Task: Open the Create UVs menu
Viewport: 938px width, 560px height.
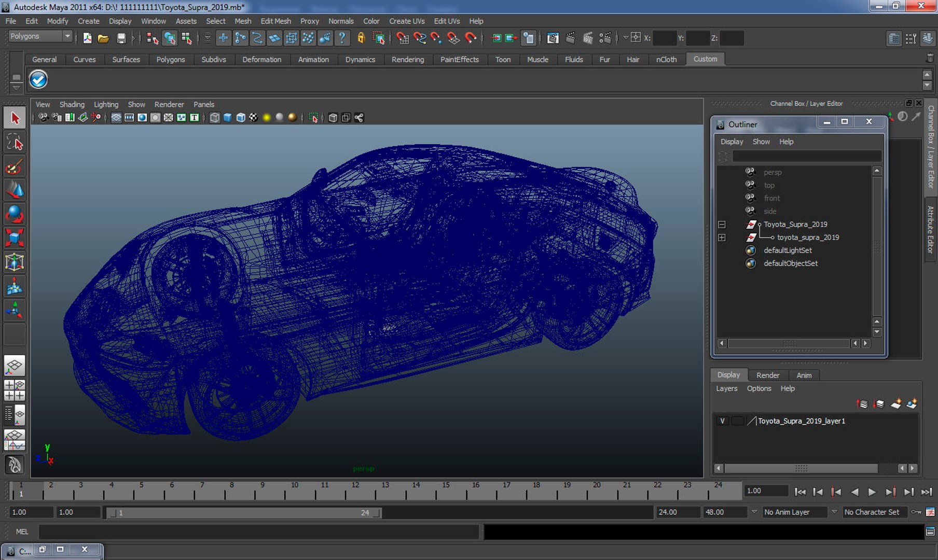Action: pyautogui.click(x=407, y=21)
